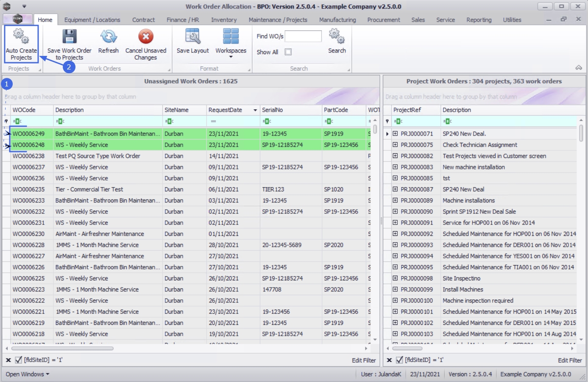The image size is (588, 382).
Task: Remove the project work orders filter
Action: (389, 360)
